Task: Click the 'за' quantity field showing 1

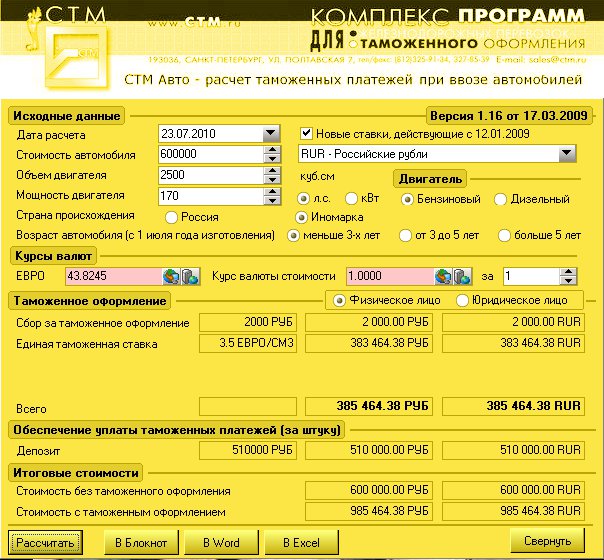Action: tap(532, 276)
